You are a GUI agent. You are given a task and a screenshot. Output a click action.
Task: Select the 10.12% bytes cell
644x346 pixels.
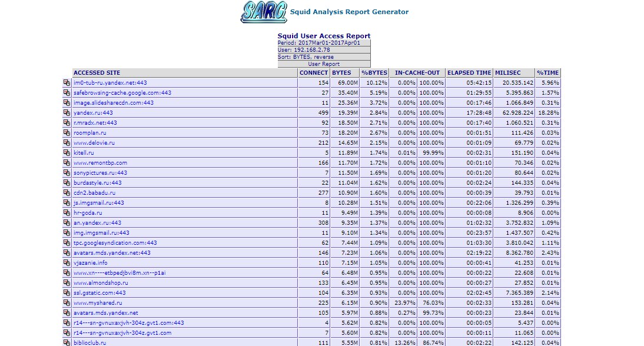point(374,82)
